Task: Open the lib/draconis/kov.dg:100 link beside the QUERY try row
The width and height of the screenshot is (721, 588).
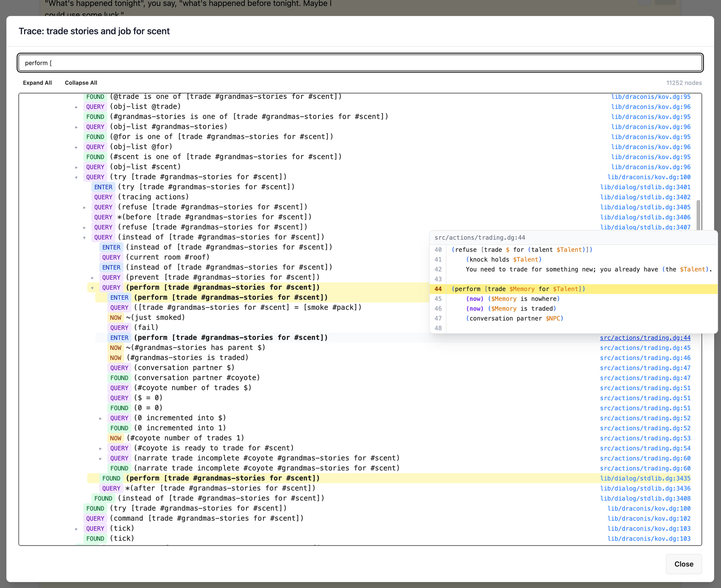Action: coord(649,177)
